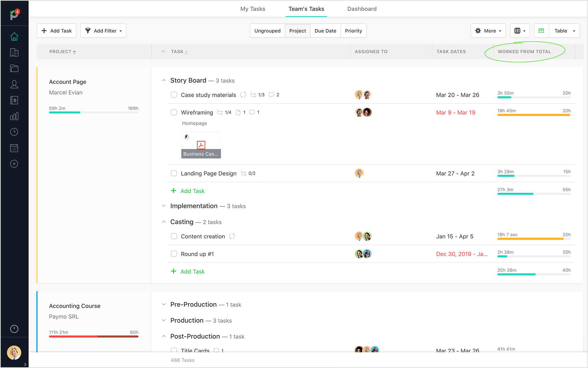Screen dimensions: 588x368
Task: Collapse the Story Board task group
Action: tap(164, 80)
